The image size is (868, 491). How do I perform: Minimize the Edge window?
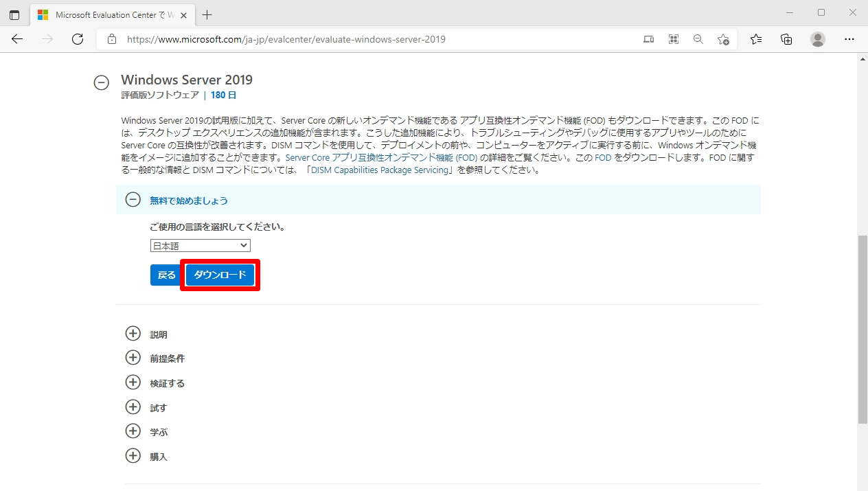[x=789, y=12]
